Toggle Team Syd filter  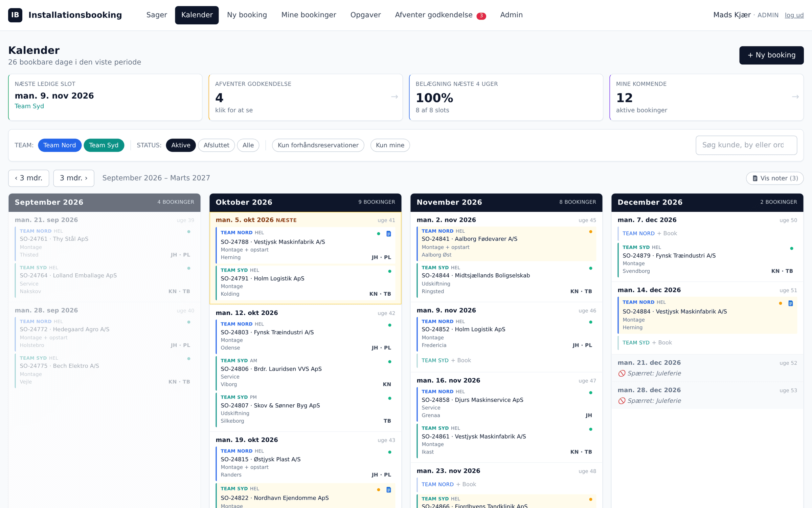[x=104, y=145]
